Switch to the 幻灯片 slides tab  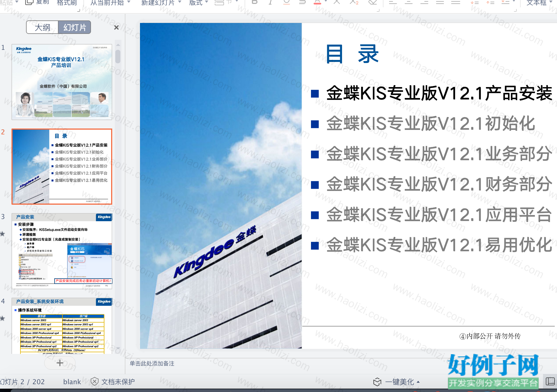point(75,27)
